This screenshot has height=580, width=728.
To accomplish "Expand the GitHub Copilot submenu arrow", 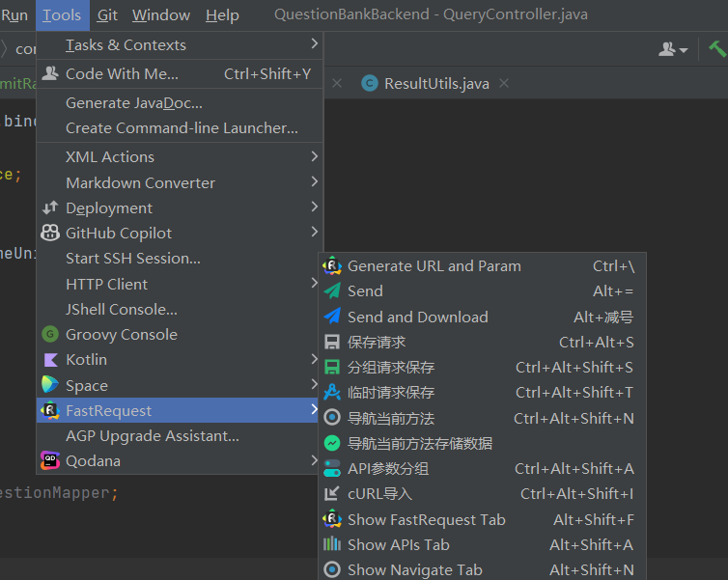I will coord(315,231).
